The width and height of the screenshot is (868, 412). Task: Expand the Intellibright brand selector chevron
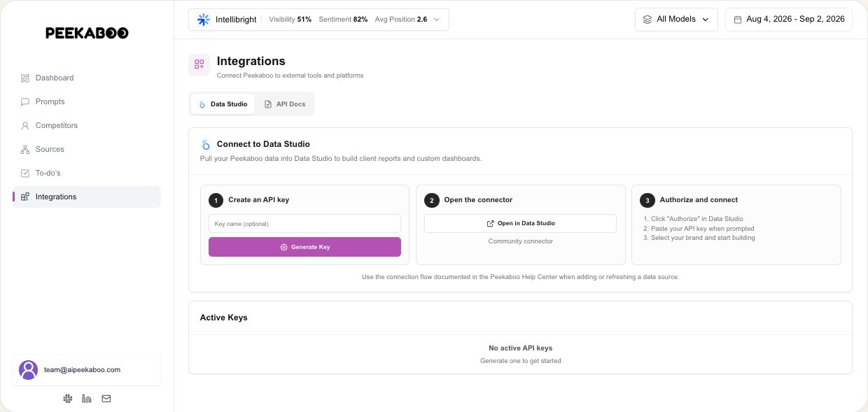[437, 20]
